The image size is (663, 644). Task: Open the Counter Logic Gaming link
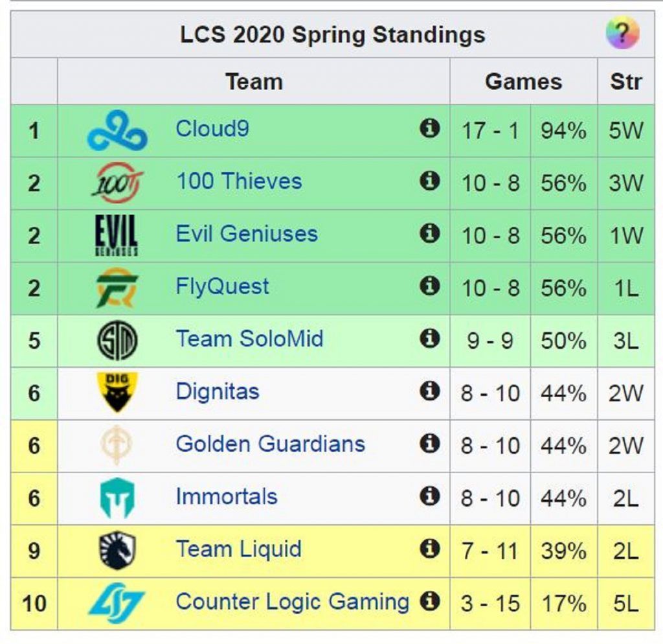292,602
